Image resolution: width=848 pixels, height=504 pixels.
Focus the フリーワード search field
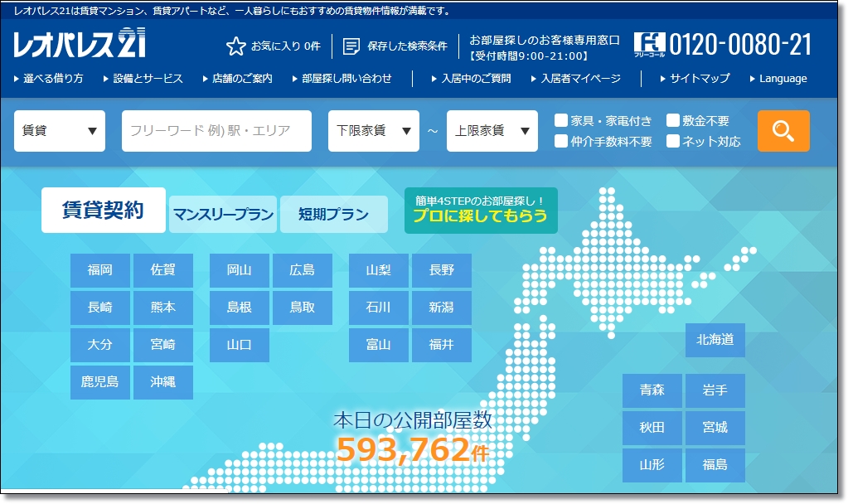coord(216,131)
